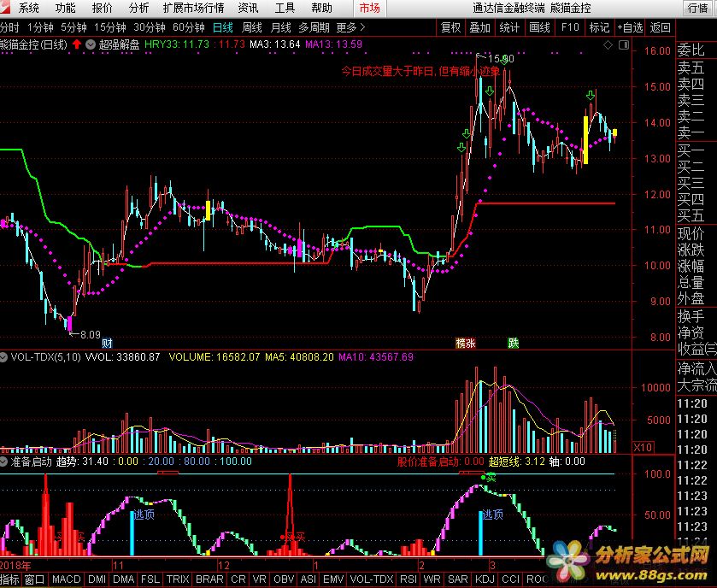Select the TRIX indicator tab
The image size is (717, 588).
pos(178,579)
